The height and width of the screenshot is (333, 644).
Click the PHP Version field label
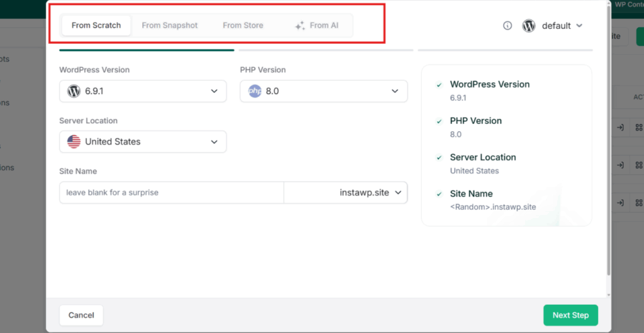[x=263, y=70]
